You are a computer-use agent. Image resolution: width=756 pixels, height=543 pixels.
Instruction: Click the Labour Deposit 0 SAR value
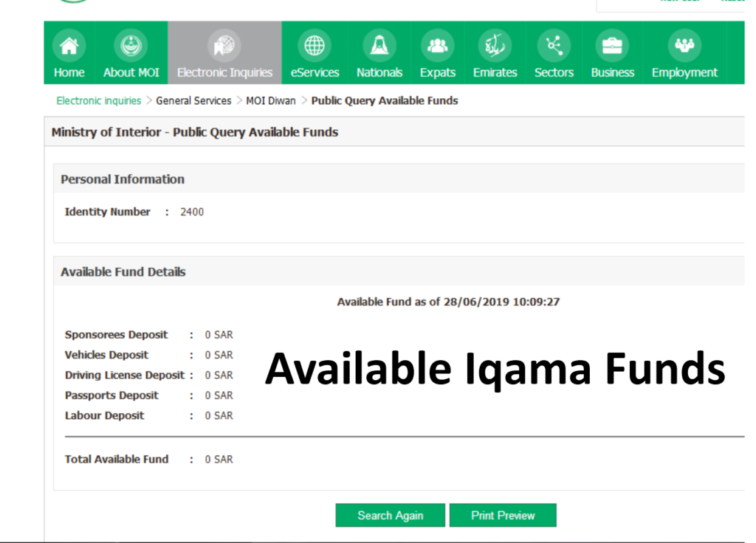219,416
